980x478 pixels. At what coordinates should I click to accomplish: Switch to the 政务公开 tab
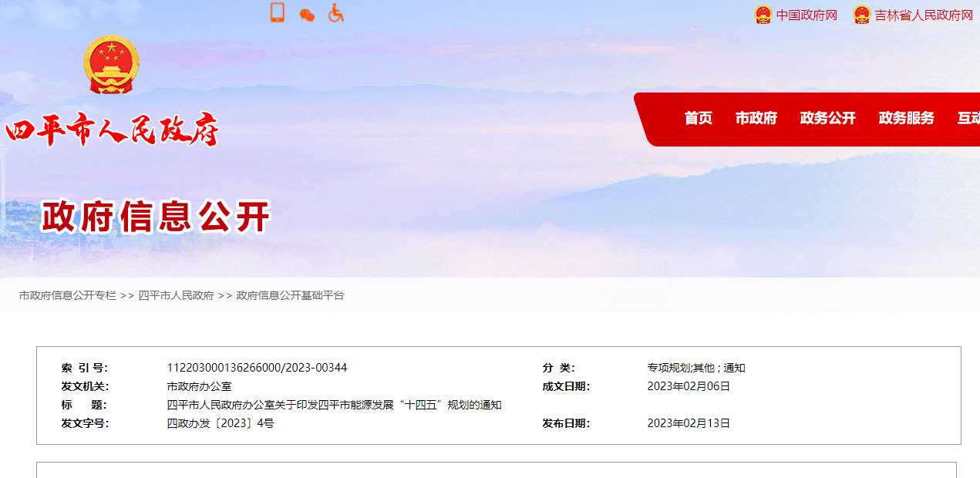tap(827, 119)
